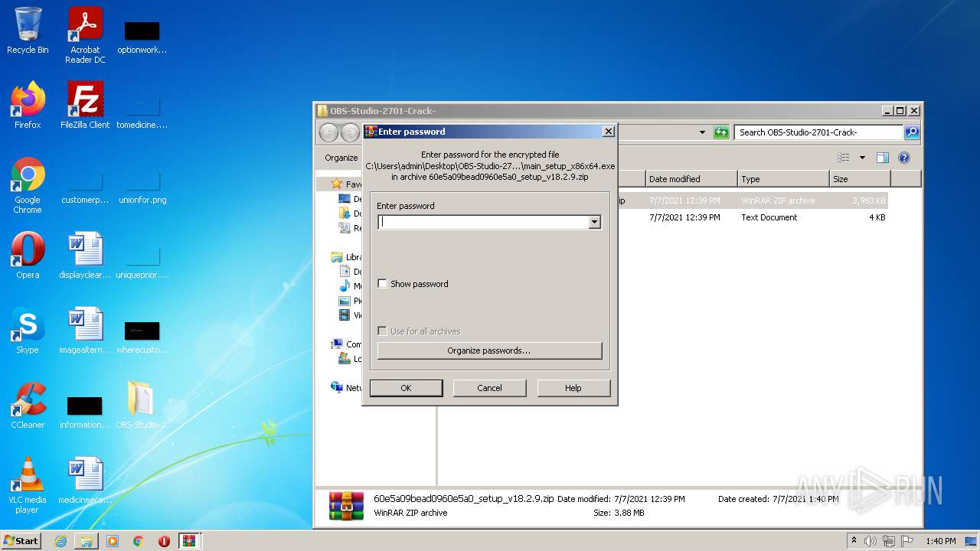Select the optionwork file on desktop
980x551 pixels.
[x=142, y=35]
